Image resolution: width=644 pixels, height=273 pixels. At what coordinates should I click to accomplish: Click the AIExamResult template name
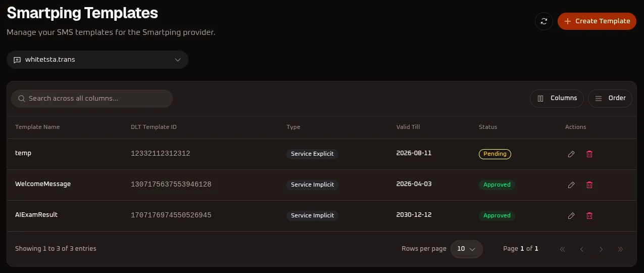[x=36, y=215]
